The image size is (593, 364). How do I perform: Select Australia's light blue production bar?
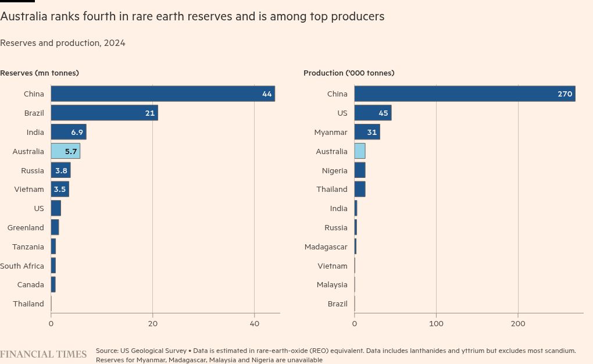[x=360, y=151]
